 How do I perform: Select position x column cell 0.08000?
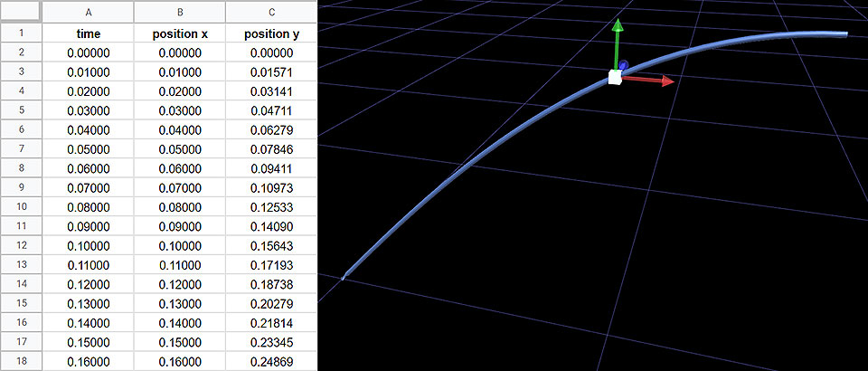[x=180, y=207]
